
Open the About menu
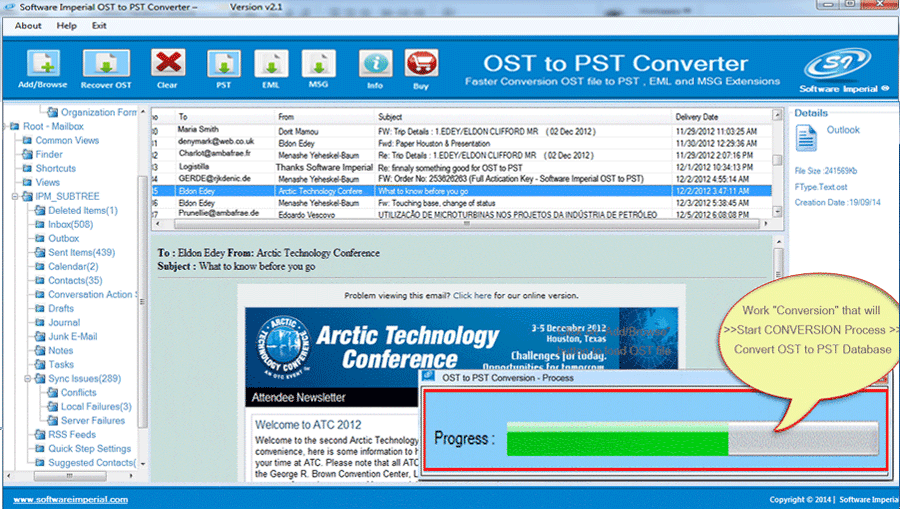28,26
